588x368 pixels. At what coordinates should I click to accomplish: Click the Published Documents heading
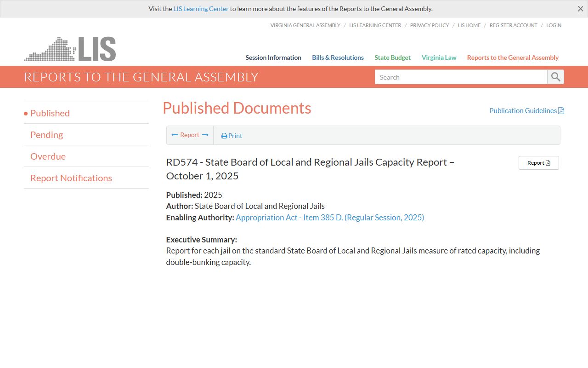click(237, 108)
